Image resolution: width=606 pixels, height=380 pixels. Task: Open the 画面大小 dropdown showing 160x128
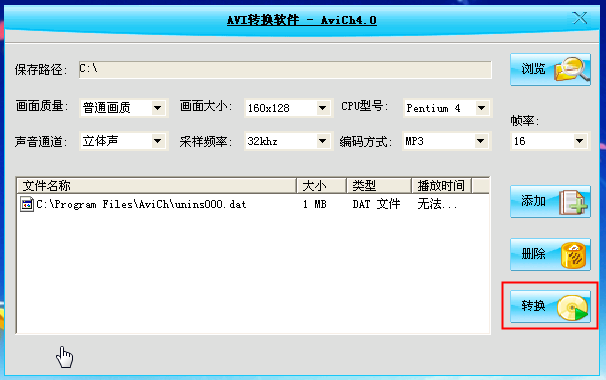click(288, 108)
